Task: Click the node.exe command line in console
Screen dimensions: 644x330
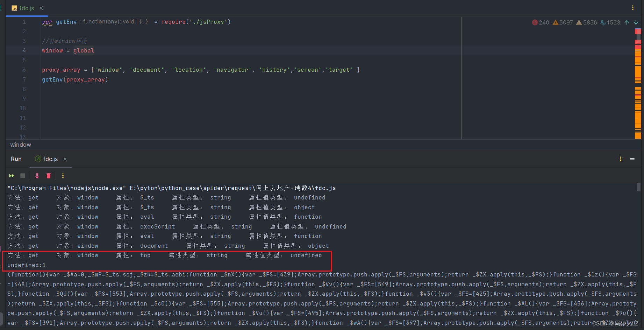Action: (x=172, y=188)
